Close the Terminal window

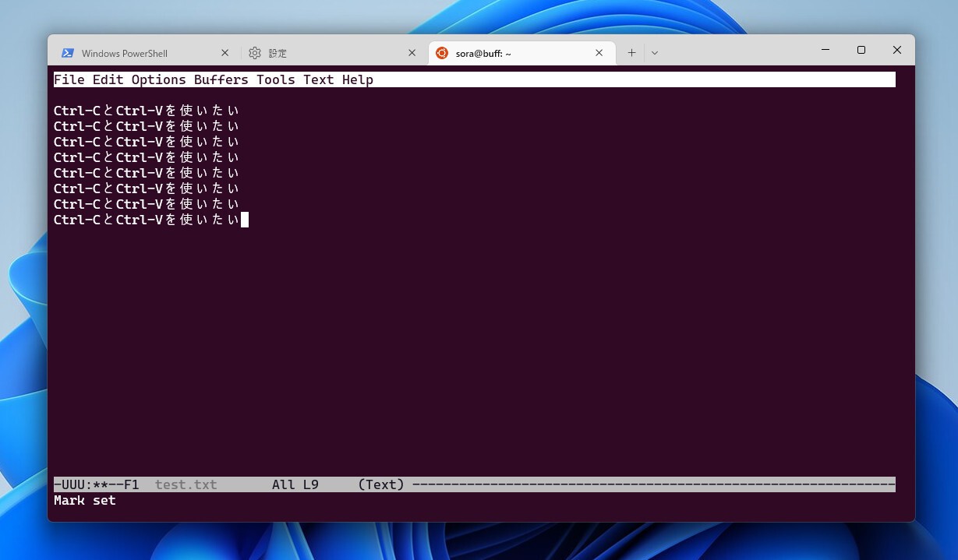pos(897,50)
